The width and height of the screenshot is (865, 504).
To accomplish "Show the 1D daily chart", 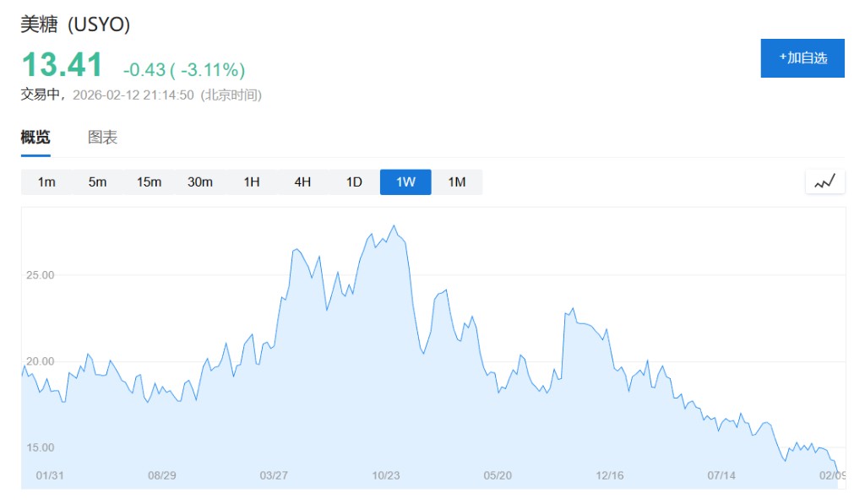I will 354,182.
